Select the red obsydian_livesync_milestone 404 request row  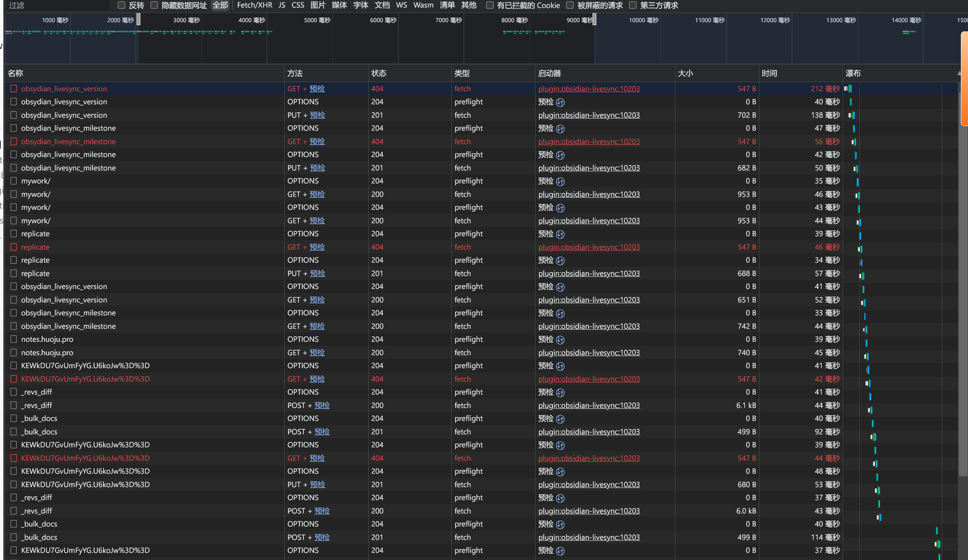[x=68, y=142]
